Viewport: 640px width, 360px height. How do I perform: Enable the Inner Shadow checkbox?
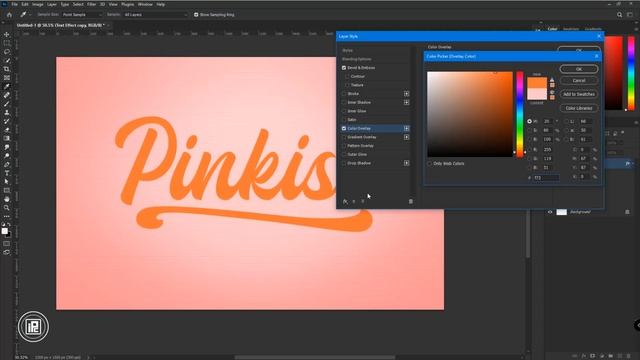tap(344, 102)
